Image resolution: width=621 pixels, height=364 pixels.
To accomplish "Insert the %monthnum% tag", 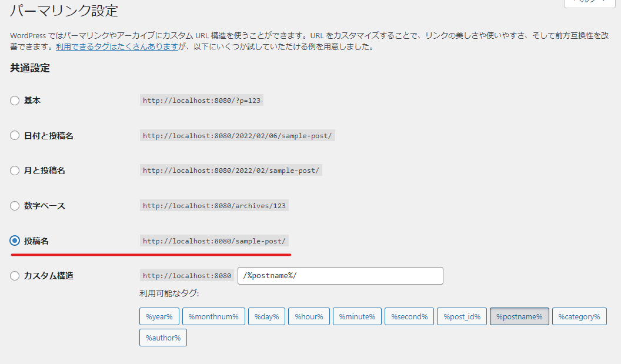I will [x=213, y=316].
